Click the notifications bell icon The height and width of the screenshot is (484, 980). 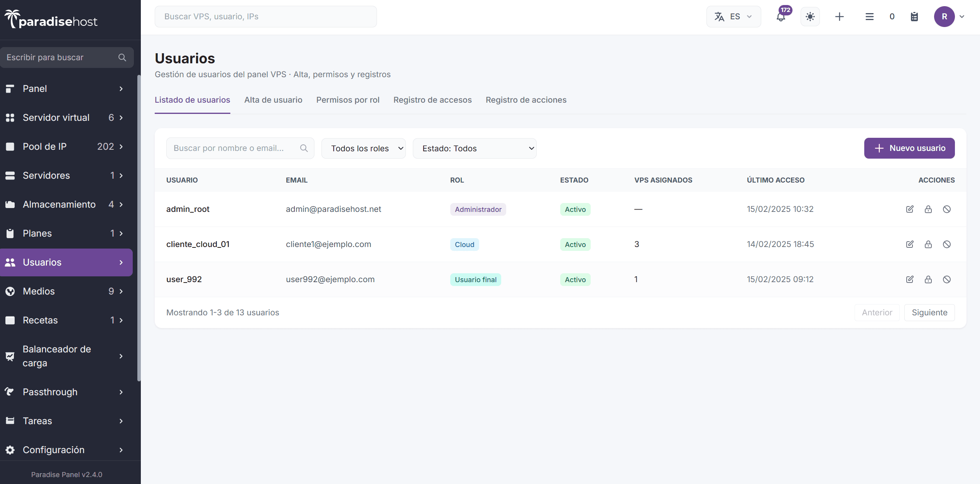(x=781, y=17)
